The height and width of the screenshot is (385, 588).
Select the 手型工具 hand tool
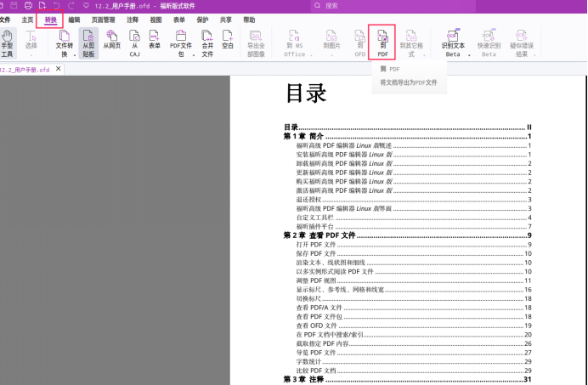pyautogui.click(x=7, y=43)
